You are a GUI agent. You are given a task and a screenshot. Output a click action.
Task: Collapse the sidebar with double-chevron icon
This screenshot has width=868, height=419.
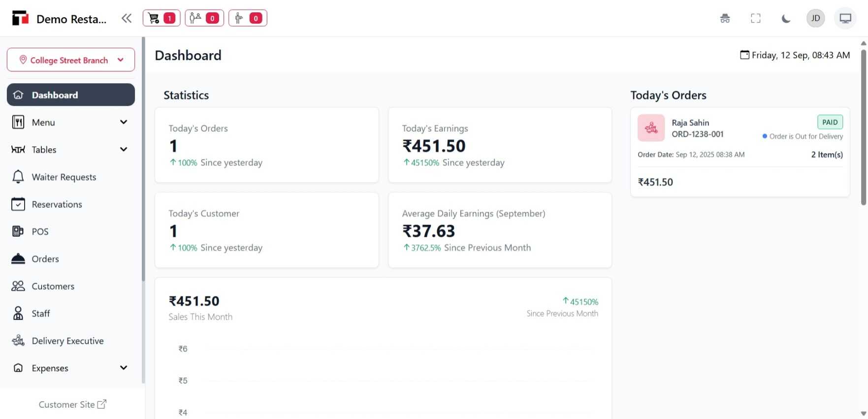127,19
